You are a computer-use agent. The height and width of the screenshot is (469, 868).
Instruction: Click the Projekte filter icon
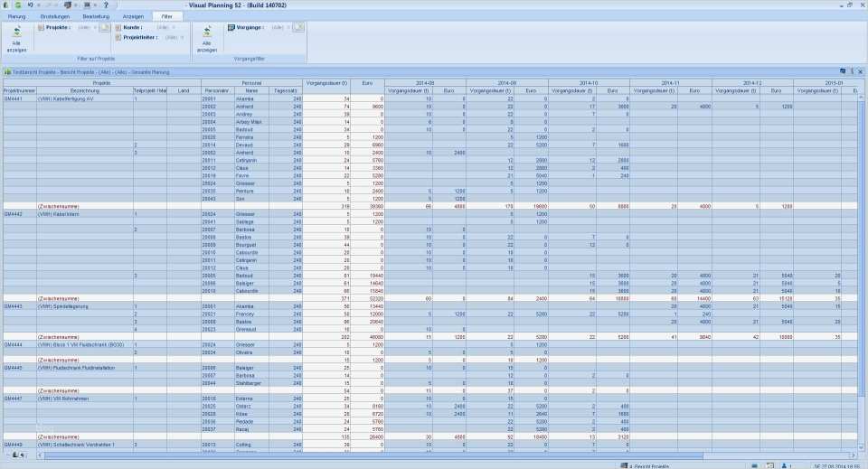(x=41, y=27)
